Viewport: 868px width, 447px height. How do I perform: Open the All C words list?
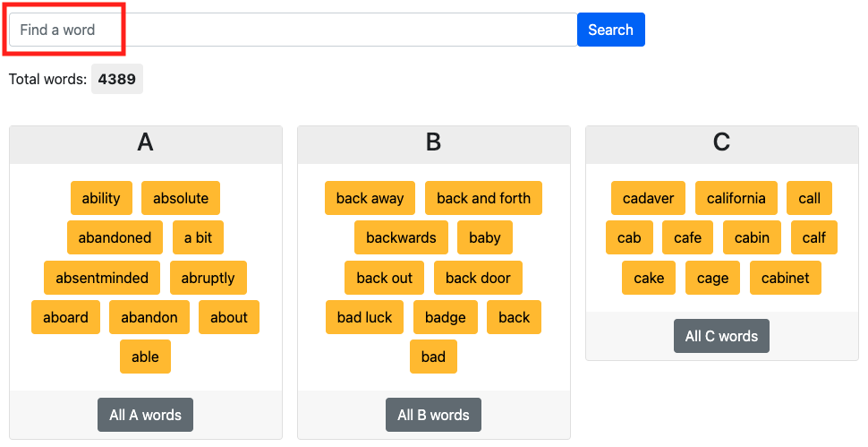coord(721,336)
